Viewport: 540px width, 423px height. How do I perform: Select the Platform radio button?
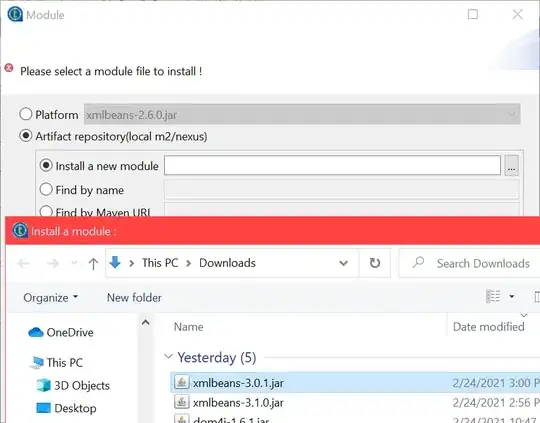click(26, 114)
